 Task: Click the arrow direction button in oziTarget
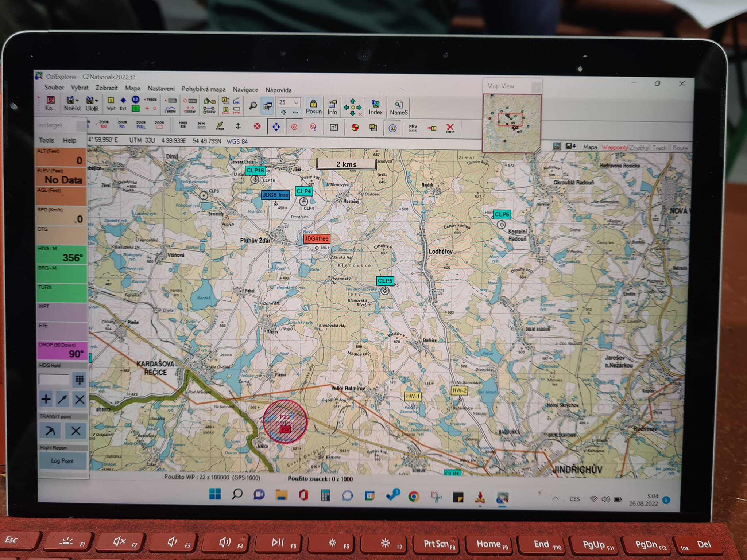pyautogui.click(x=62, y=399)
